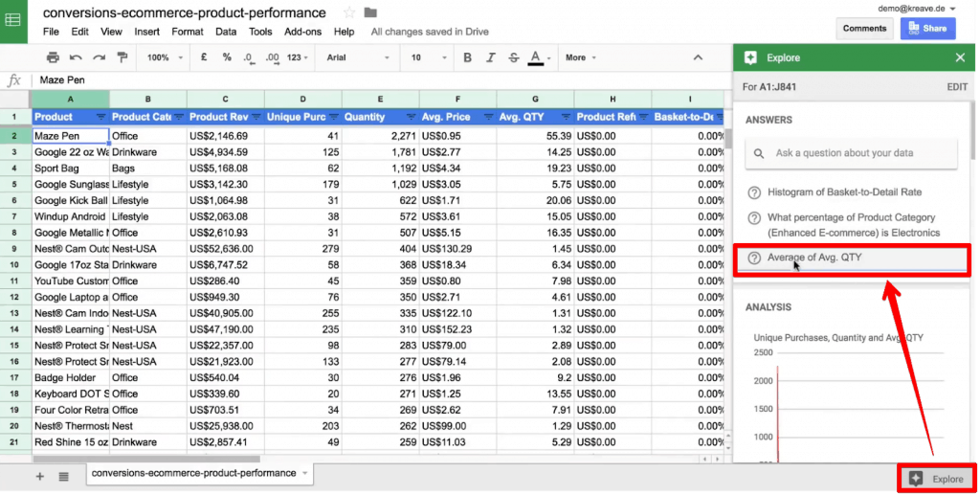Click EDIT for range A1:J841

pos(957,87)
